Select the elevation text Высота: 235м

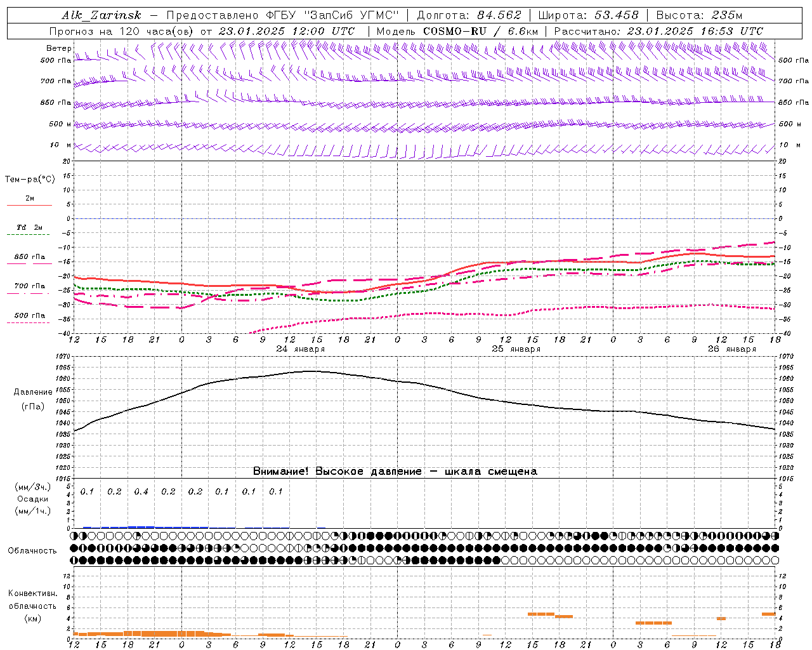699,15
